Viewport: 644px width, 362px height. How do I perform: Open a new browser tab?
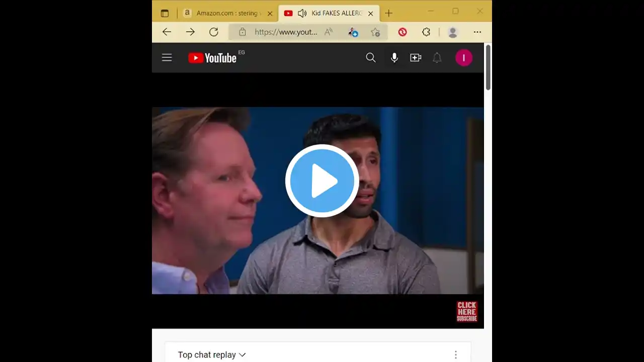click(x=388, y=14)
